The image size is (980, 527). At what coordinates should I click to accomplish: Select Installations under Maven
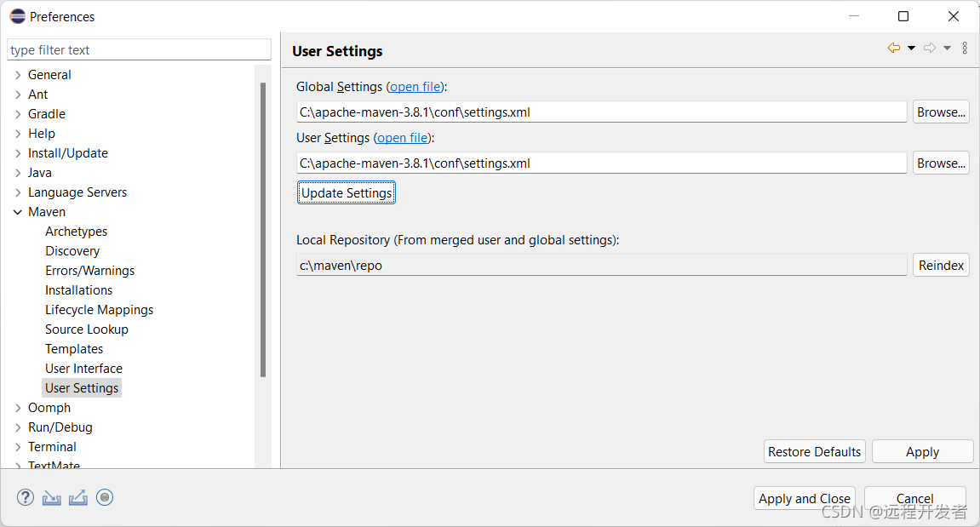(x=78, y=290)
